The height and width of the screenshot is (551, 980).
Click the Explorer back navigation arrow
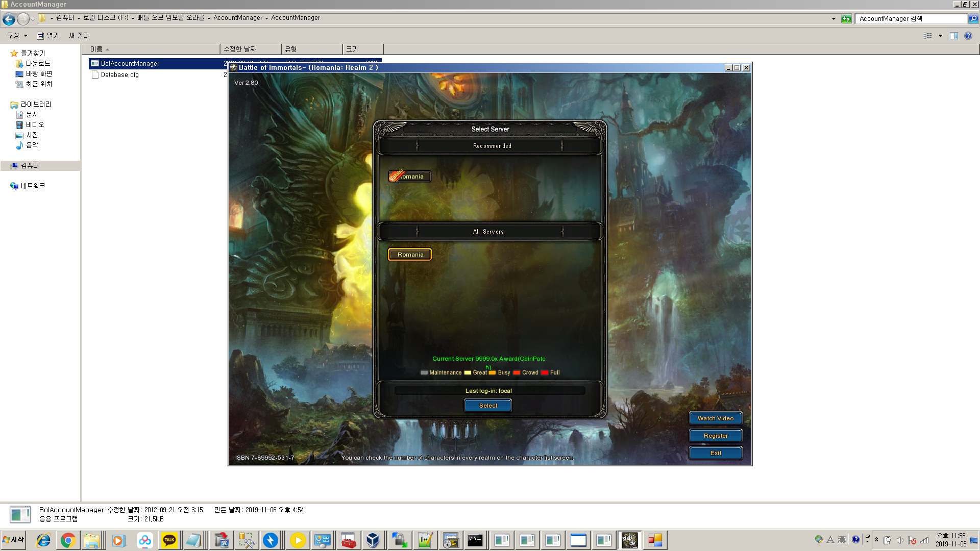pyautogui.click(x=9, y=19)
